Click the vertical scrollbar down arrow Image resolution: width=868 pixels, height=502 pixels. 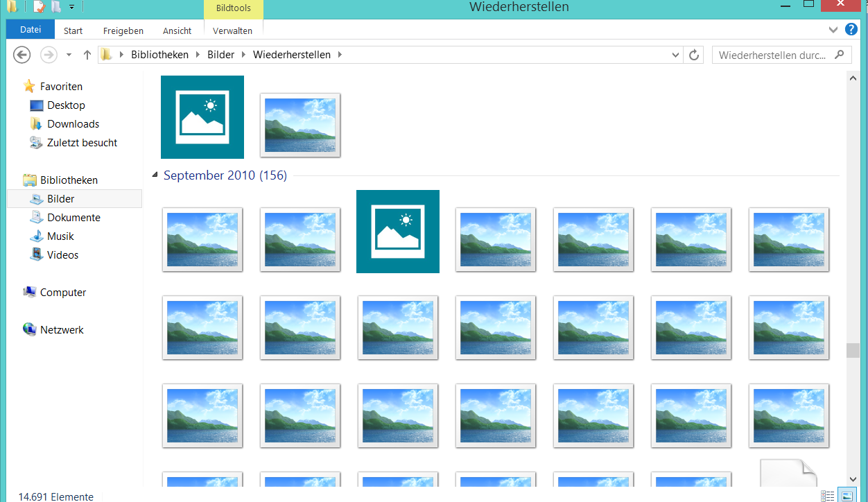pos(853,479)
